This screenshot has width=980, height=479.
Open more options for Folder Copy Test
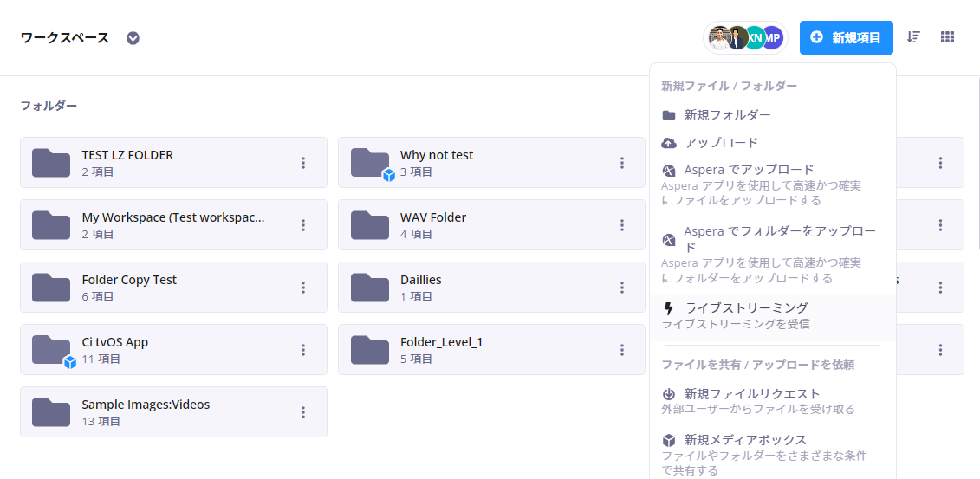pyautogui.click(x=303, y=288)
